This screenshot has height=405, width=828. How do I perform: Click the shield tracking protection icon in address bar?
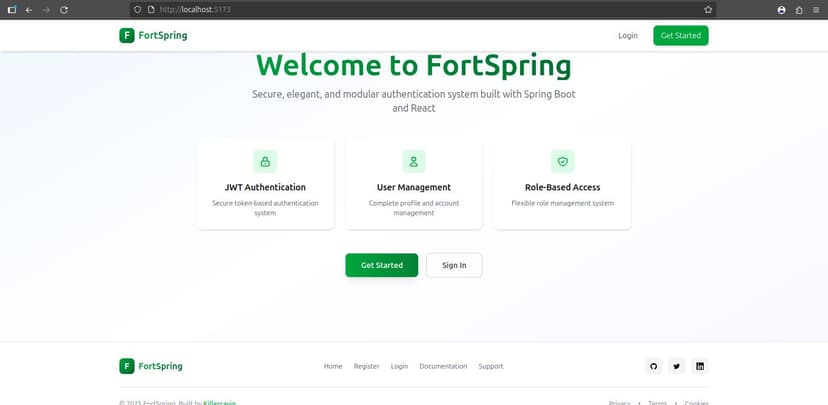coord(137,10)
